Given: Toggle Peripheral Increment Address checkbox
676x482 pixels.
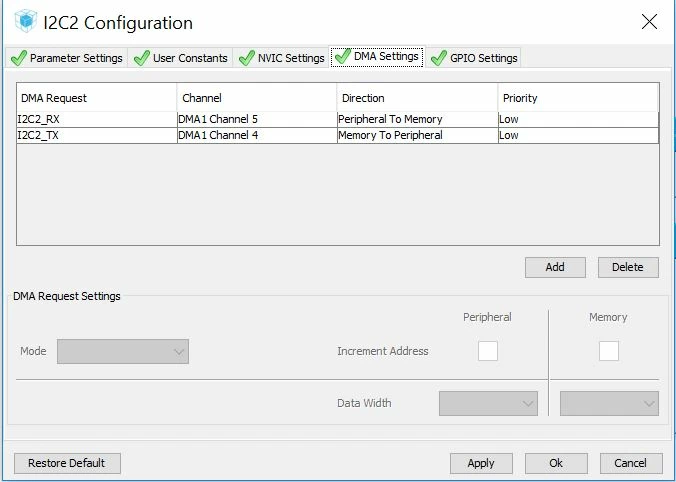Looking at the screenshot, I should (x=488, y=351).
